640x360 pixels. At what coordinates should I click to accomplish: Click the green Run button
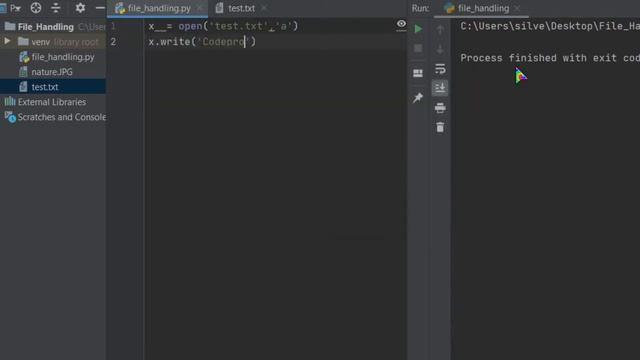pyautogui.click(x=418, y=29)
